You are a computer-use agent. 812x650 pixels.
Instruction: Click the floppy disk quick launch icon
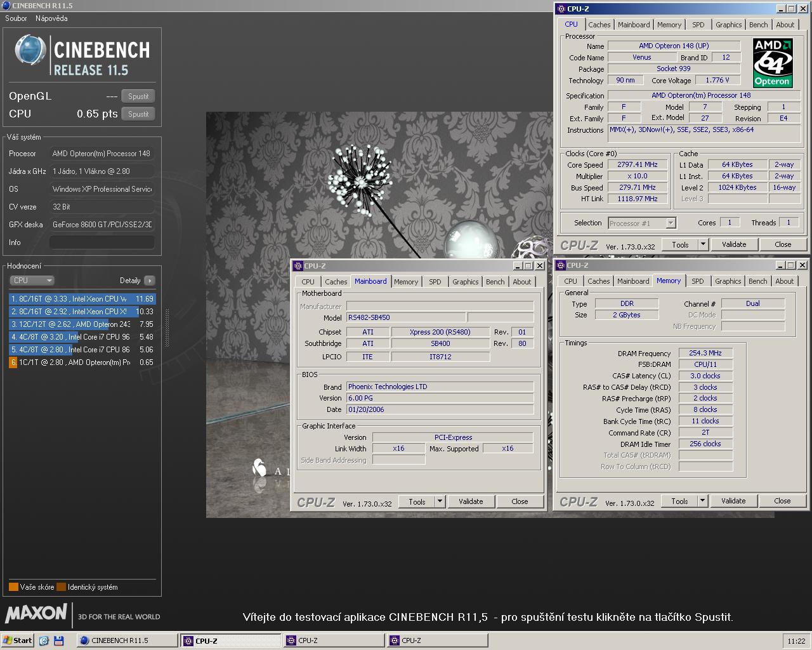[59, 640]
